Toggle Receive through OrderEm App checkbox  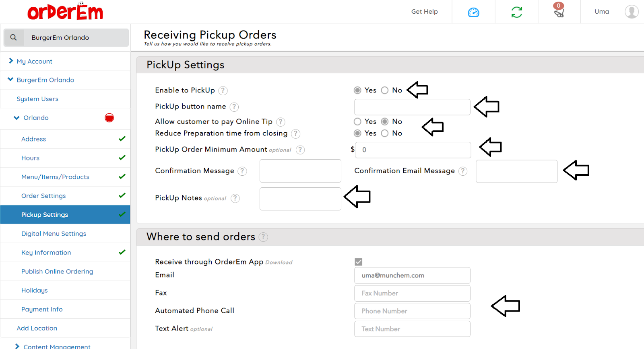pyautogui.click(x=358, y=262)
